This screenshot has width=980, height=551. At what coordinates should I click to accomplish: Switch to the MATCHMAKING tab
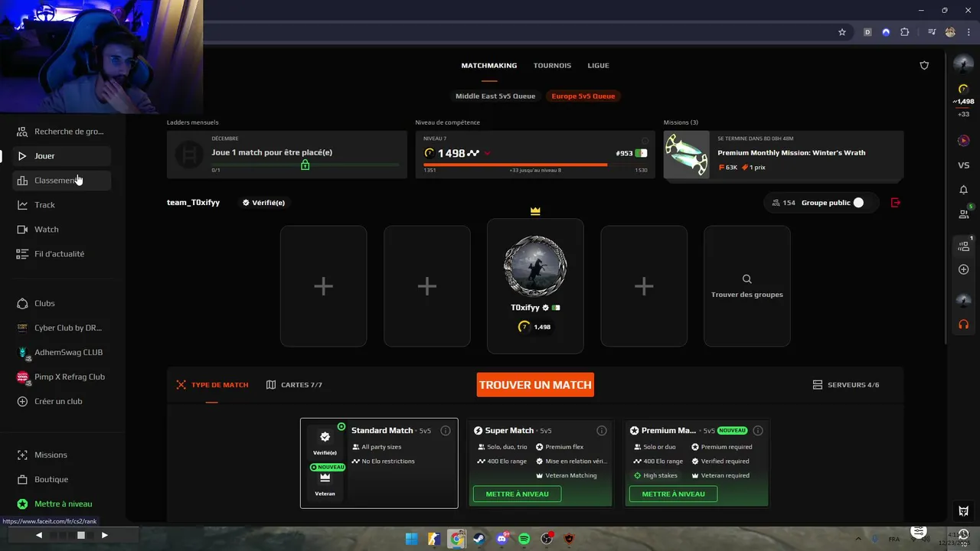tap(489, 66)
